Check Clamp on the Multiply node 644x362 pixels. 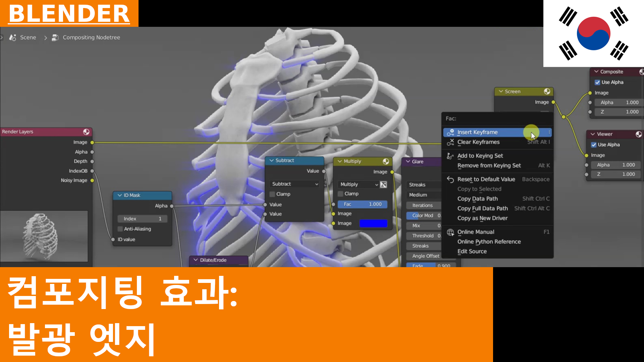click(x=340, y=194)
